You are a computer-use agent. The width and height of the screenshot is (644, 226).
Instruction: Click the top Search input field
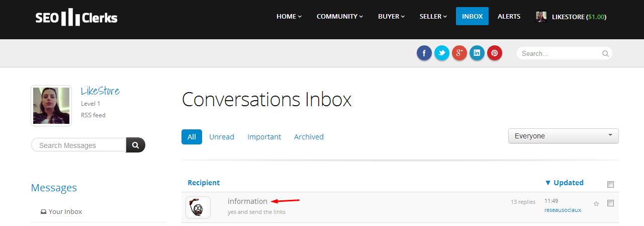click(560, 53)
